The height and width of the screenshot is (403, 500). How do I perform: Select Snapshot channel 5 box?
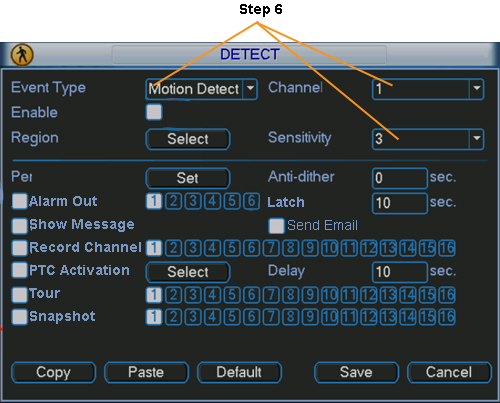point(232,317)
